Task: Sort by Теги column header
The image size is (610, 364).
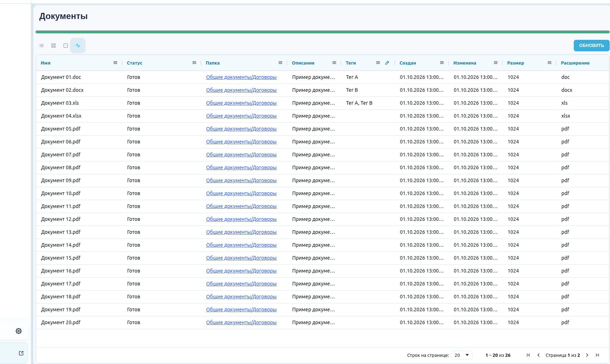Action: [351, 63]
